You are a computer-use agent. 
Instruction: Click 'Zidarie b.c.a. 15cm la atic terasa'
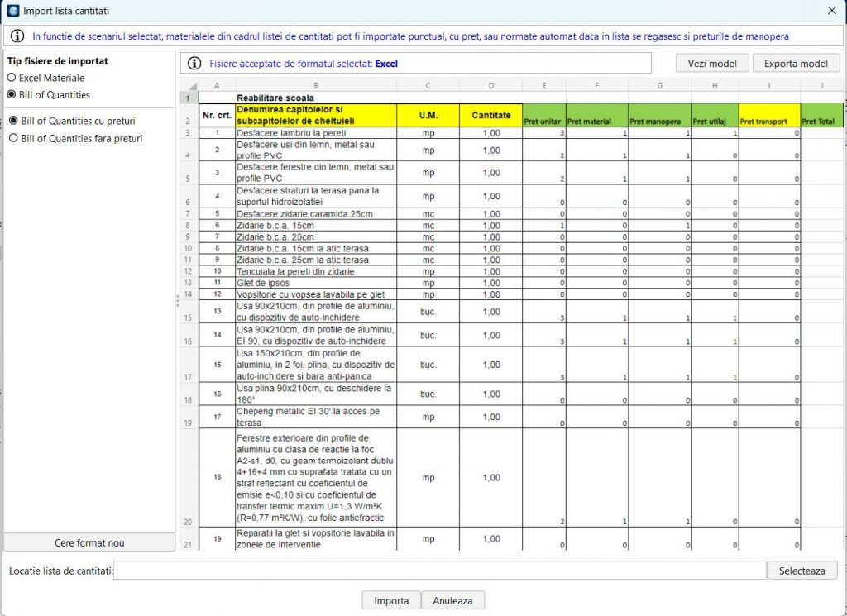(x=316, y=248)
